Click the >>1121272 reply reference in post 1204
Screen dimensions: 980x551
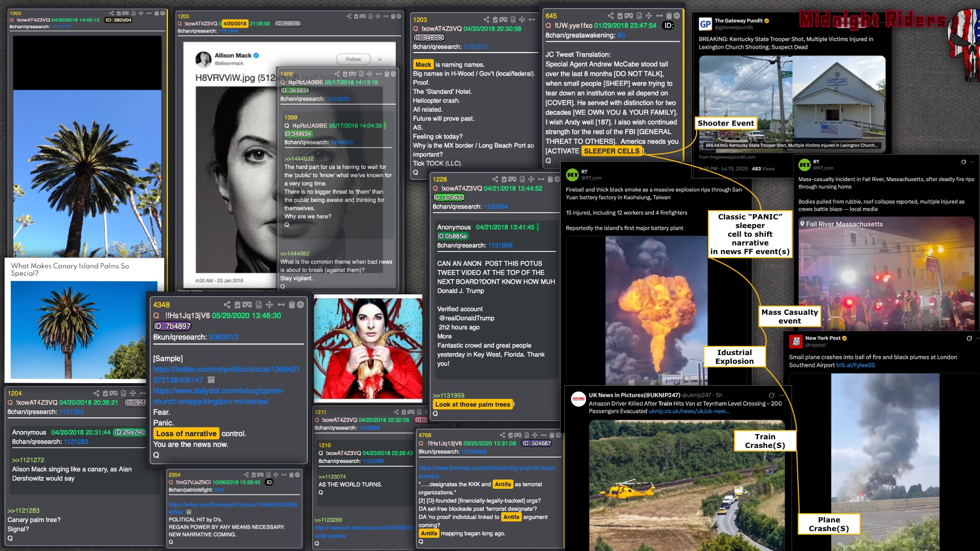pos(28,460)
